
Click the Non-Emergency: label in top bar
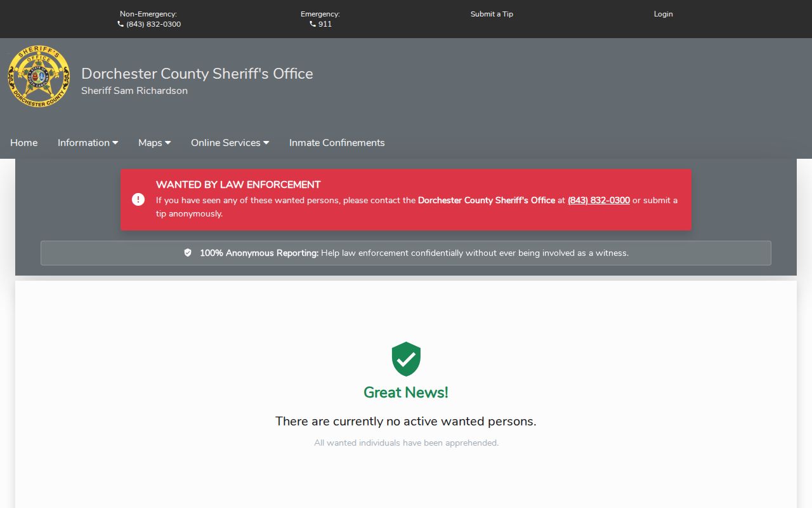point(148,14)
